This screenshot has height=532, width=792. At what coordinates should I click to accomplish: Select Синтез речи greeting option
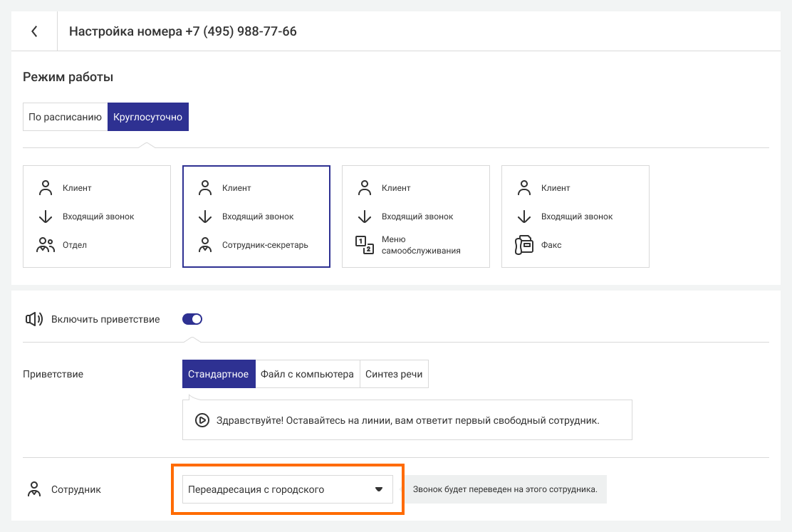[394, 374]
